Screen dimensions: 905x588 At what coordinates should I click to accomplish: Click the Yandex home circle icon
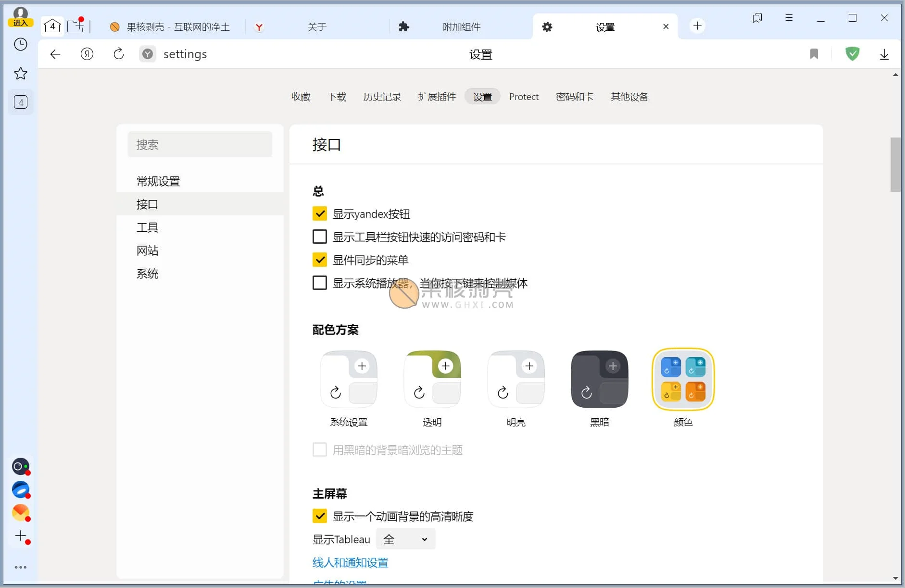(x=87, y=54)
